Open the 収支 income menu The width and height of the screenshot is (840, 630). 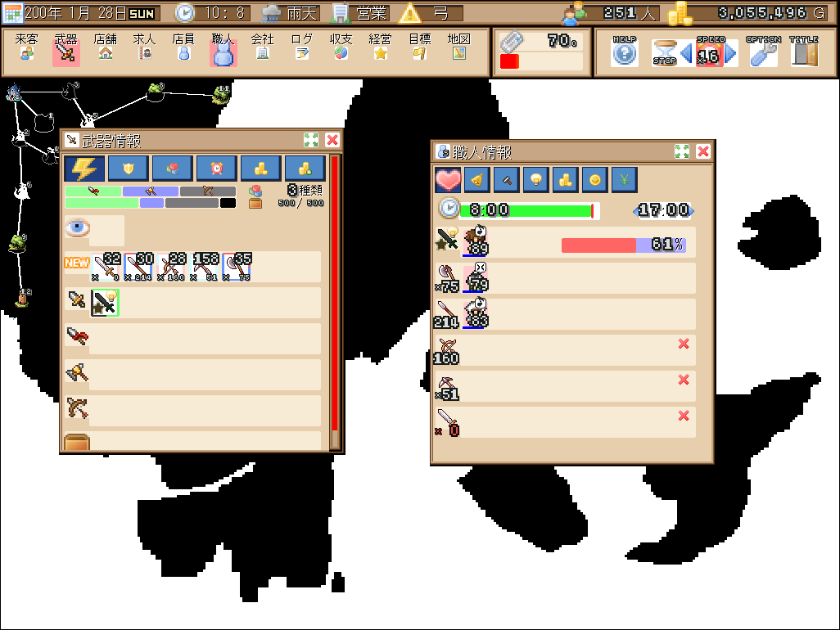pos(341,47)
